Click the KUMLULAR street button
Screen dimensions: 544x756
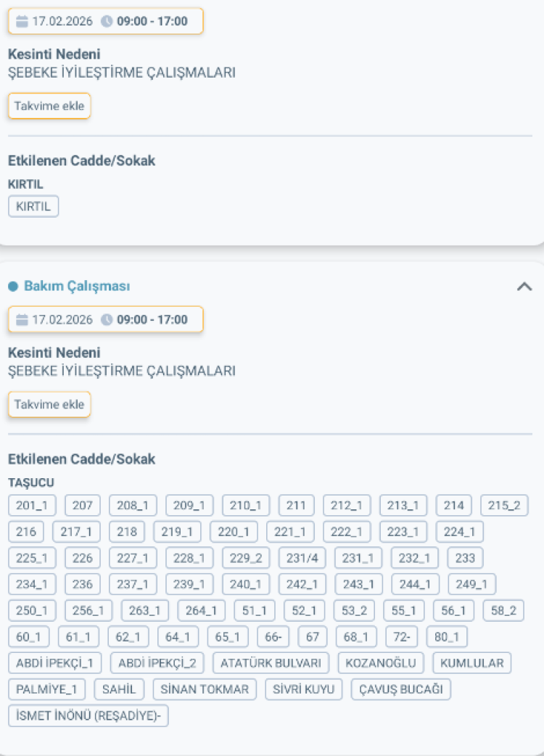tap(471, 662)
